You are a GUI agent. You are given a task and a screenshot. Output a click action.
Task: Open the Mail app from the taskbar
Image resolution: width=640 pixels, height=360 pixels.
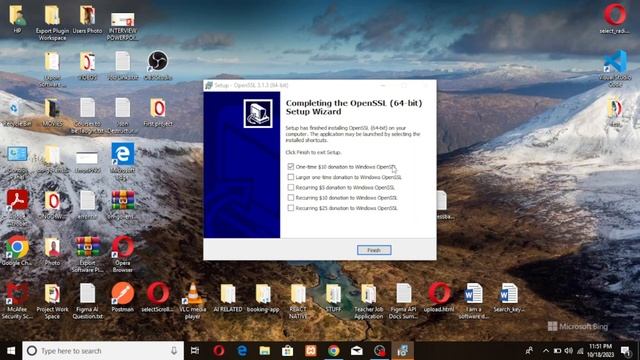[x=356, y=351]
